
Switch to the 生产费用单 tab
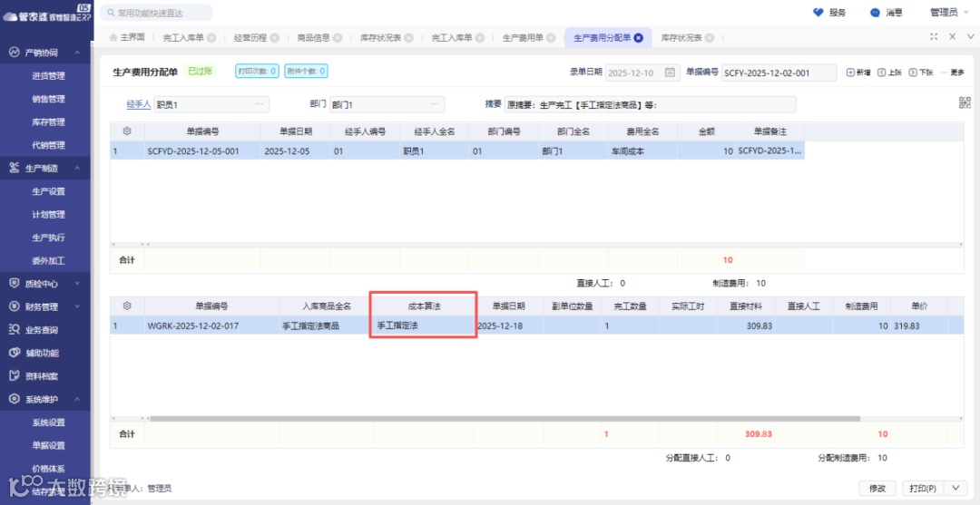[523, 37]
